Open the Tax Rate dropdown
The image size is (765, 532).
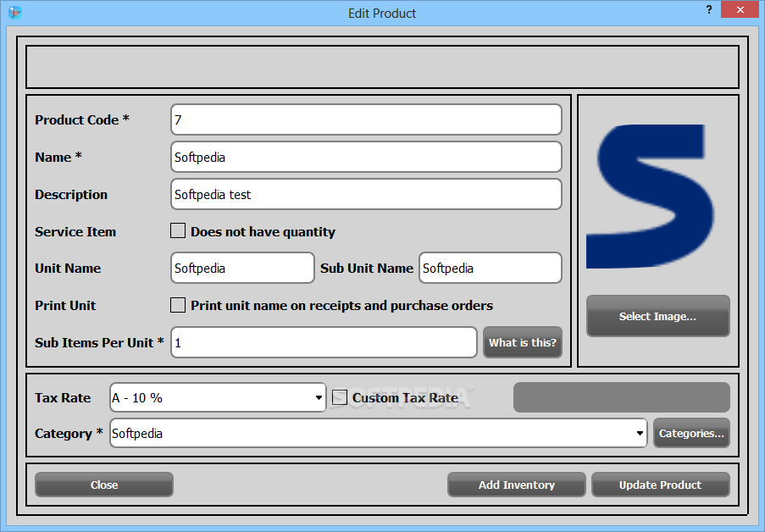pos(218,398)
